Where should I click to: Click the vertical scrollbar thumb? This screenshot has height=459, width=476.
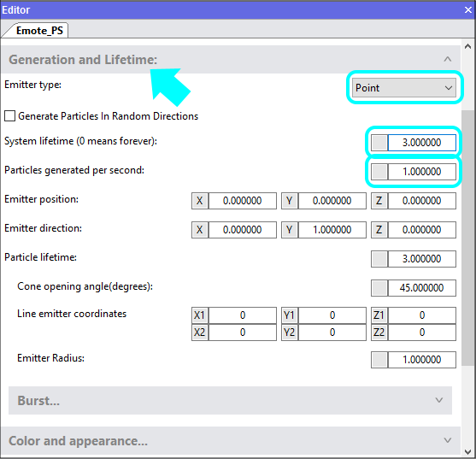point(468,238)
